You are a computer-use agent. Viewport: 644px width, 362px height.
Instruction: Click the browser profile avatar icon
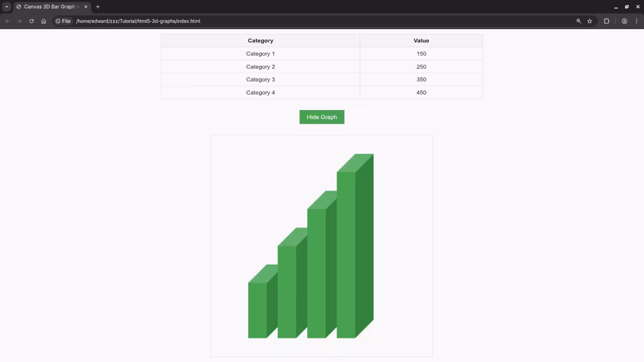click(624, 21)
